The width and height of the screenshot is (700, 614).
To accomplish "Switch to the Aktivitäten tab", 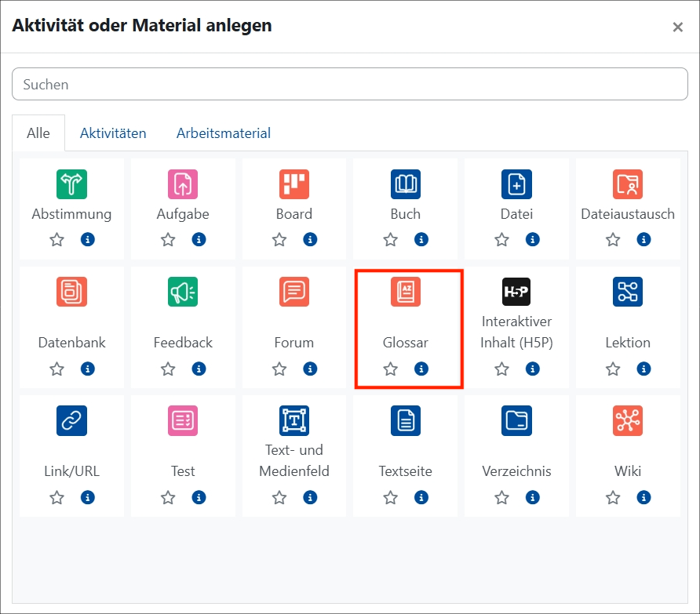I will (113, 133).
